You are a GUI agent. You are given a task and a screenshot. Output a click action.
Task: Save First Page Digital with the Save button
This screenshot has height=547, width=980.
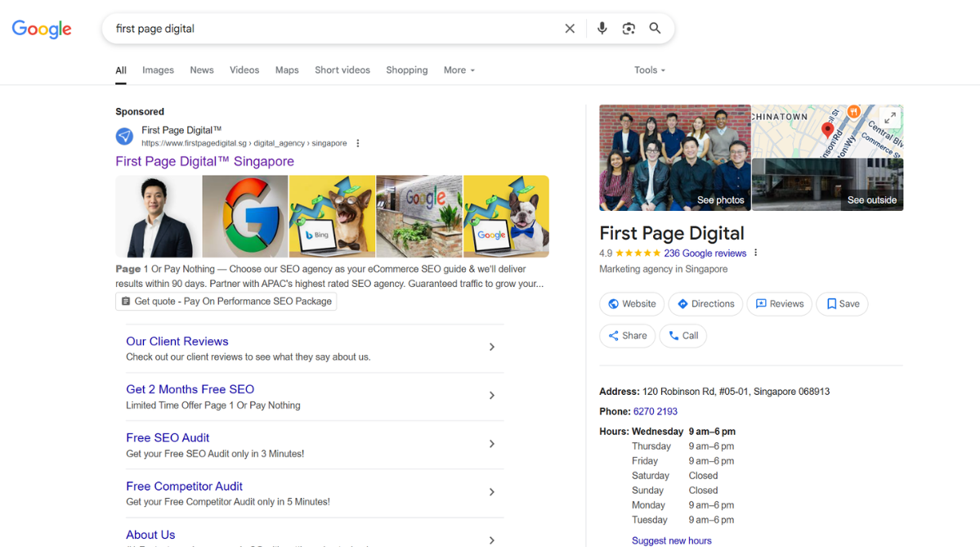[x=842, y=304]
